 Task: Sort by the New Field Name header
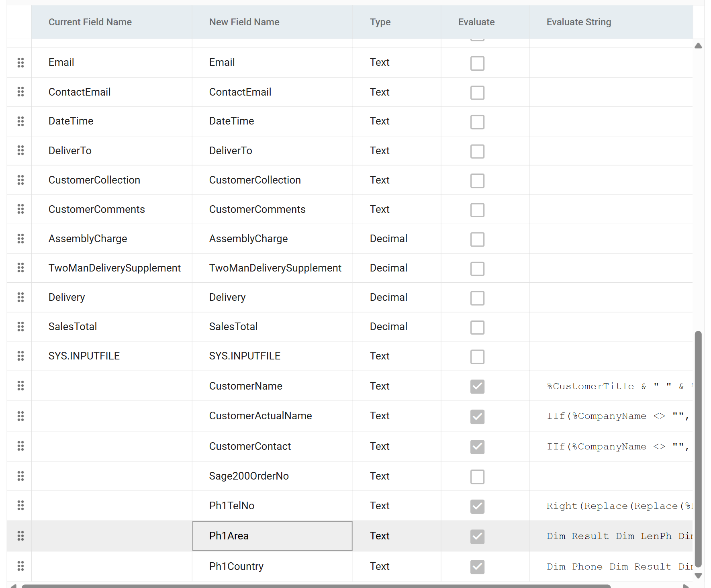click(x=272, y=22)
